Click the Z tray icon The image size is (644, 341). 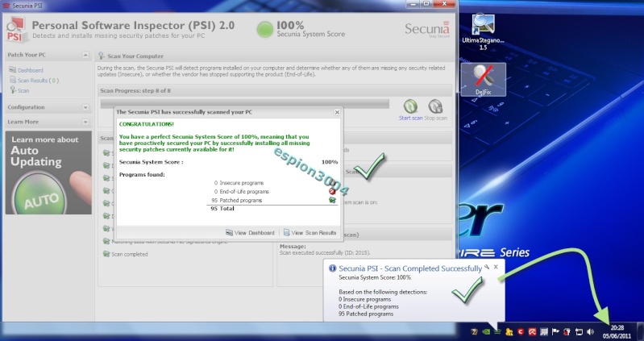coord(475,331)
